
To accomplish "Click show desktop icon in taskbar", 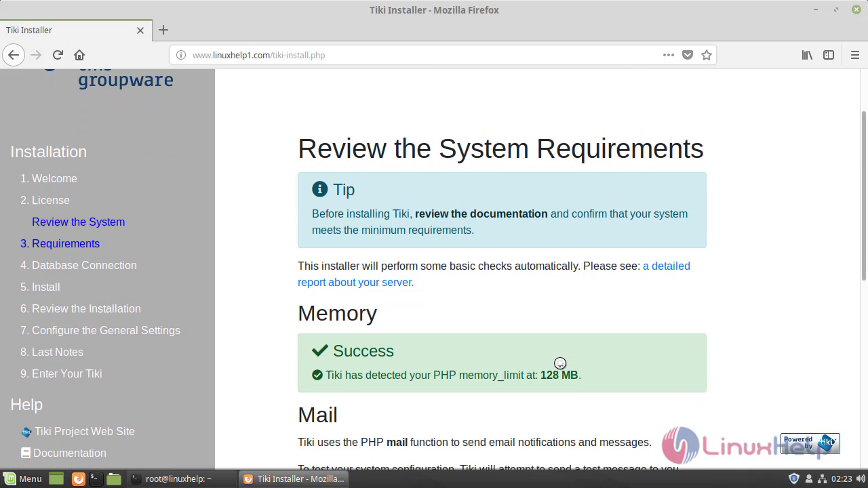I will coord(56,479).
